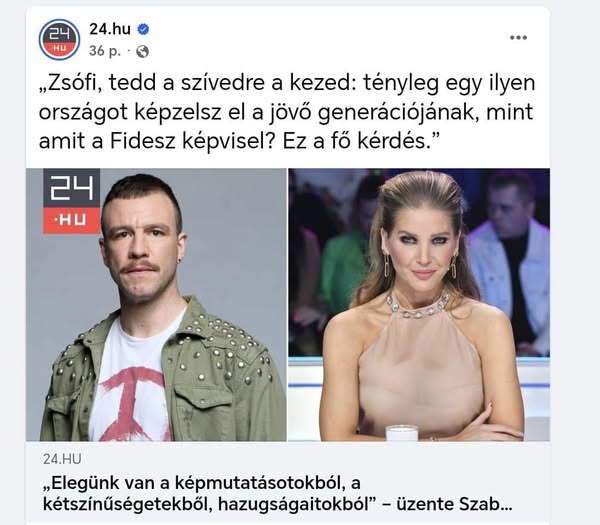
Task: Click the glass on the desk in right photo
Action: point(401,433)
